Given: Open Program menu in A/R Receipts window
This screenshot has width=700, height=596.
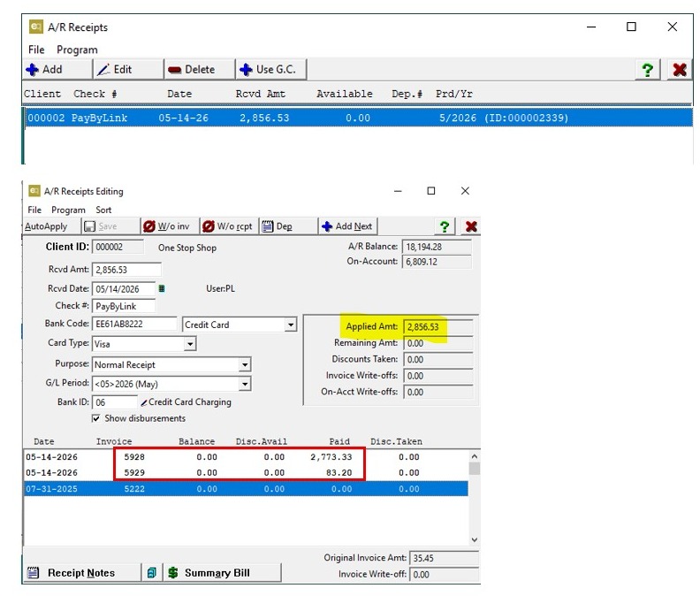Looking at the screenshot, I should (x=77, y=50).
